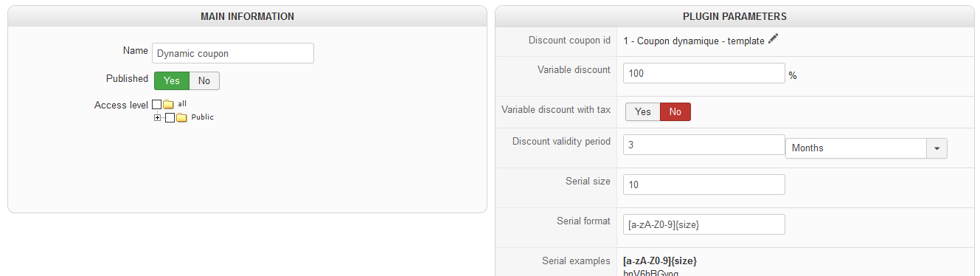This screenshot has width=980, height=276.
Task: Expand the Public access level tree node
Action: (x=157, y=117)
